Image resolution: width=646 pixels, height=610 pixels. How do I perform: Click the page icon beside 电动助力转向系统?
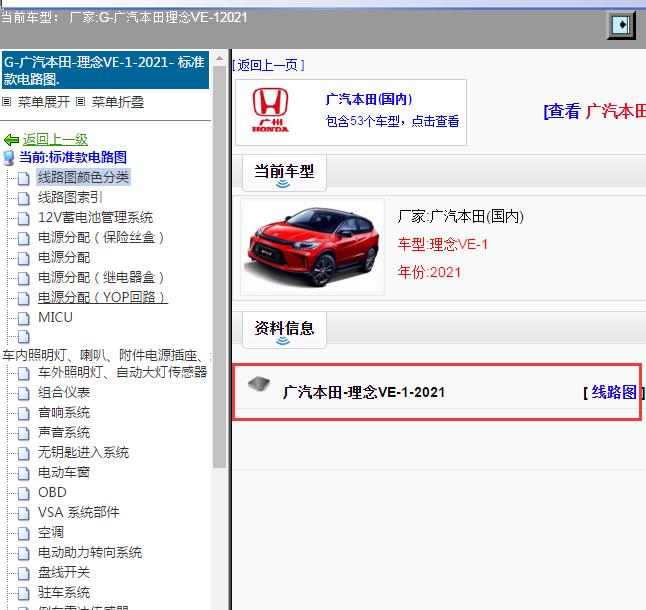point(24,554)
